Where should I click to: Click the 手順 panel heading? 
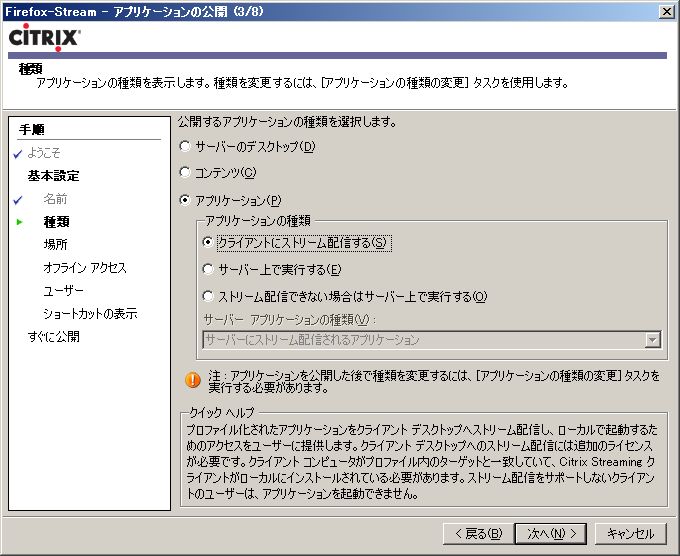coord(32,129)
